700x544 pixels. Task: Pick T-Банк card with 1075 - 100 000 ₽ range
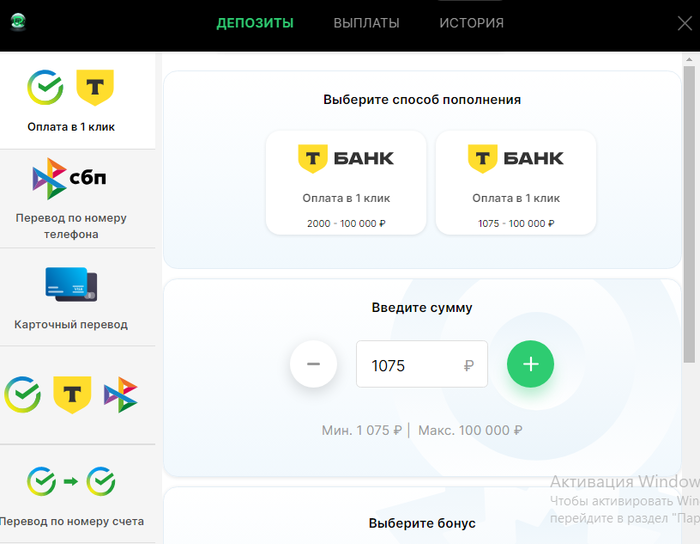(516, 183)
